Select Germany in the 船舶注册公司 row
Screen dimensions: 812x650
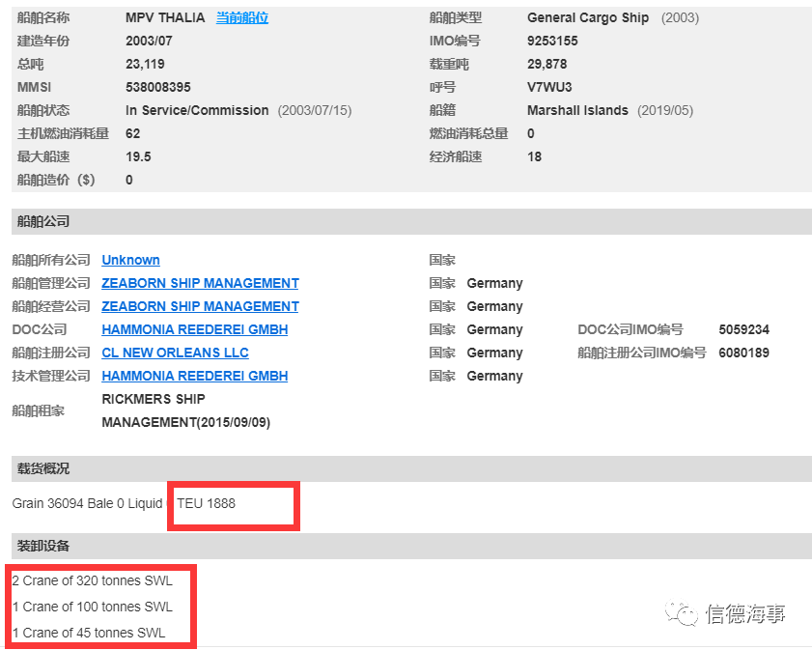[x=494, y=353]
